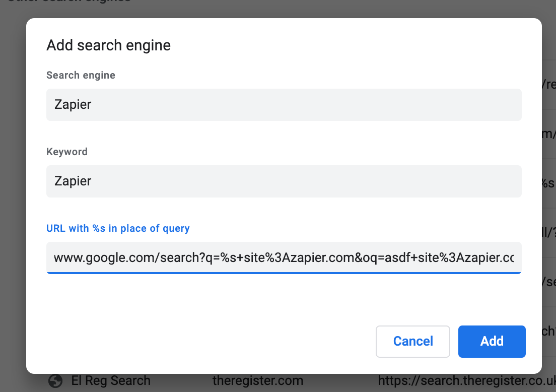Click the theregister.com keyword text
The image size is (556, 392).
tap(258, 381)
